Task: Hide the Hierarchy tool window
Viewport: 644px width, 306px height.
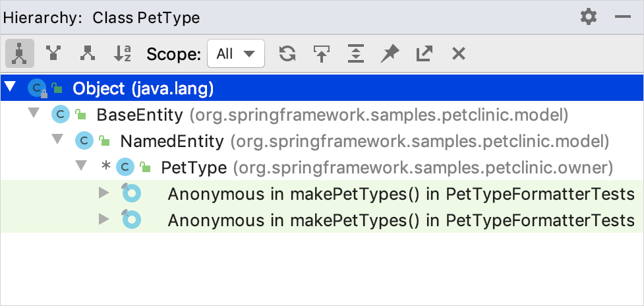Action: [x=622, y=17]
